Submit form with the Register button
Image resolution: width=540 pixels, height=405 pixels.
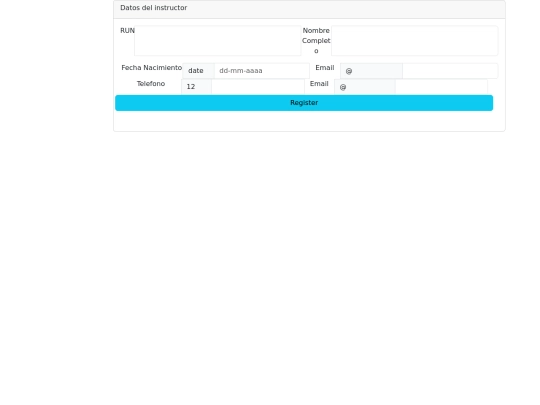pos(304,103)
